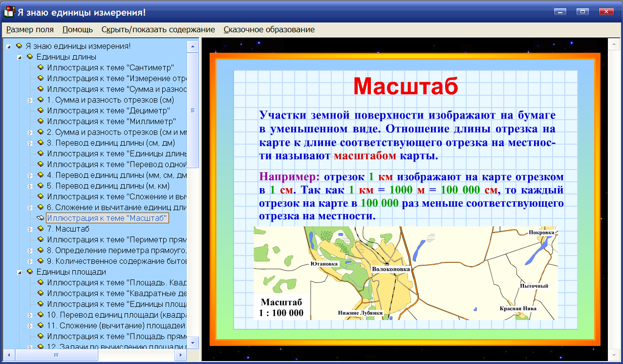The height and width of the screenshot is (364, 623).
Task: Minimize the "Я знаю единицы измерения!" window
Action: coord(560,11)
